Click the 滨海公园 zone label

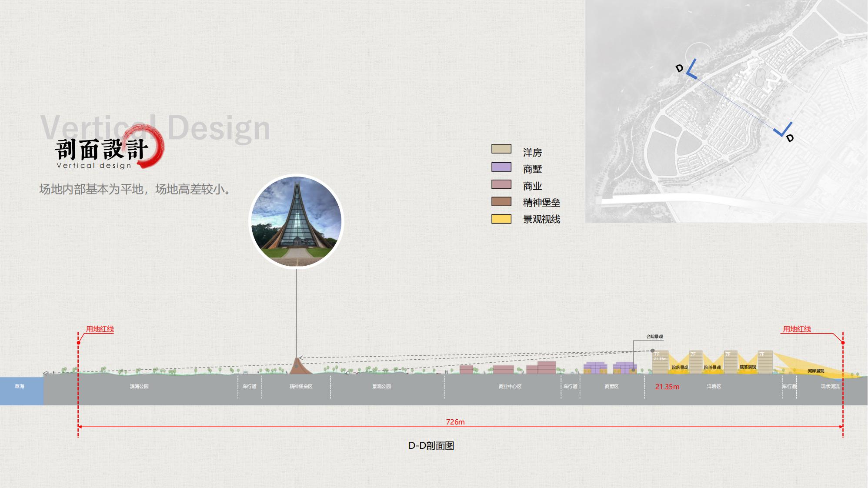[139, 386]
